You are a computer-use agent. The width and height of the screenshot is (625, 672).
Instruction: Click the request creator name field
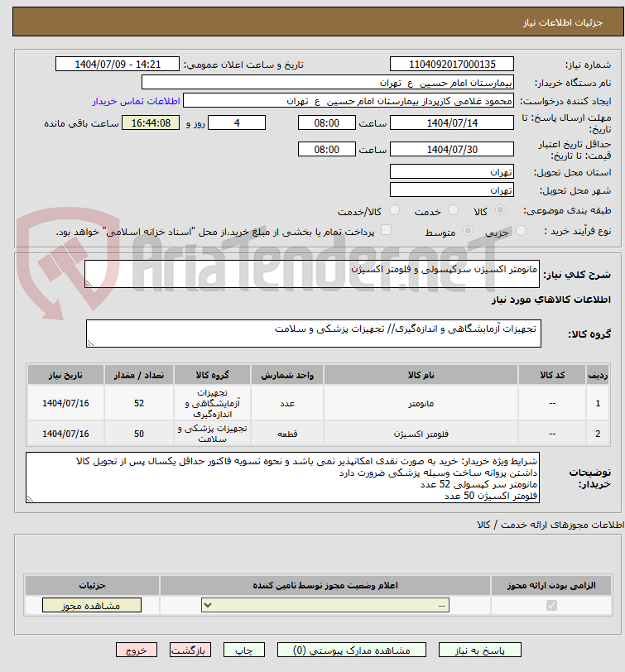pos(349,101)
